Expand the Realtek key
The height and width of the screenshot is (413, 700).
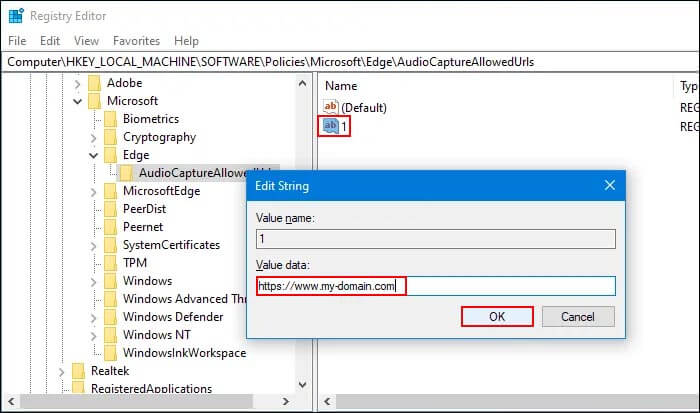tap(61, 371)
